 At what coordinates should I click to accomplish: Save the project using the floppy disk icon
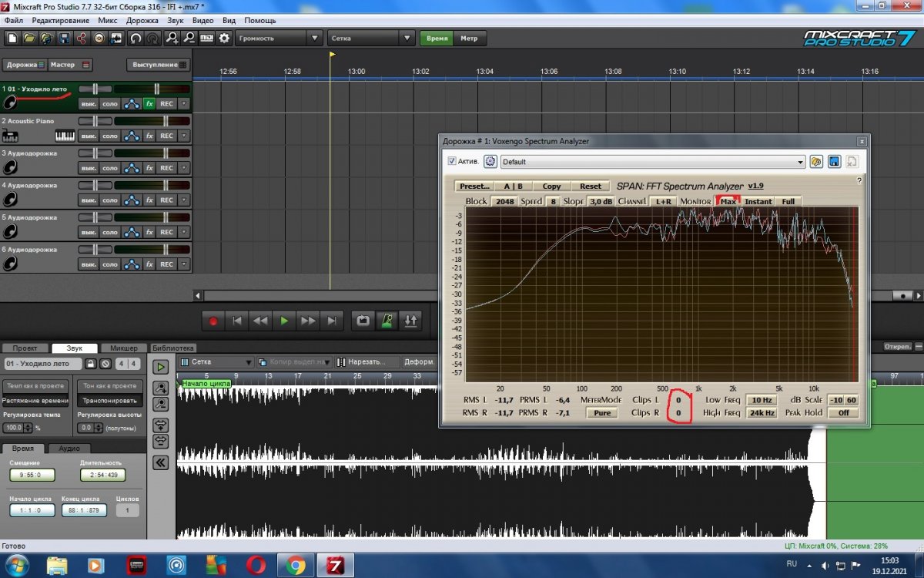tap(65, 38)
